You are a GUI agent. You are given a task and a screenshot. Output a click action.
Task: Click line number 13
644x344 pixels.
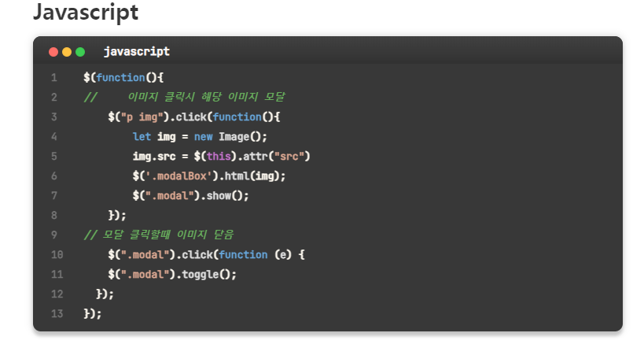click(x=57, y=314)
